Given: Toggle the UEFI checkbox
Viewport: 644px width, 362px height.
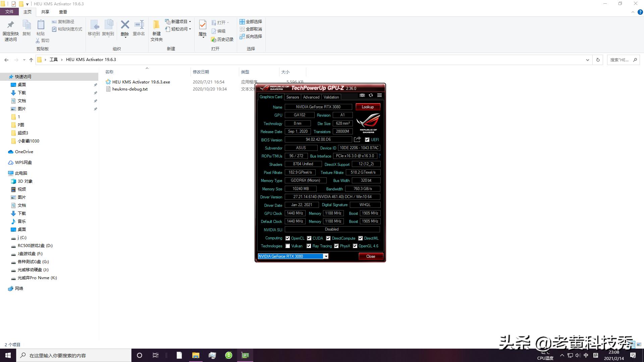Looking at the screenshot, I should (x=367, y=140).
